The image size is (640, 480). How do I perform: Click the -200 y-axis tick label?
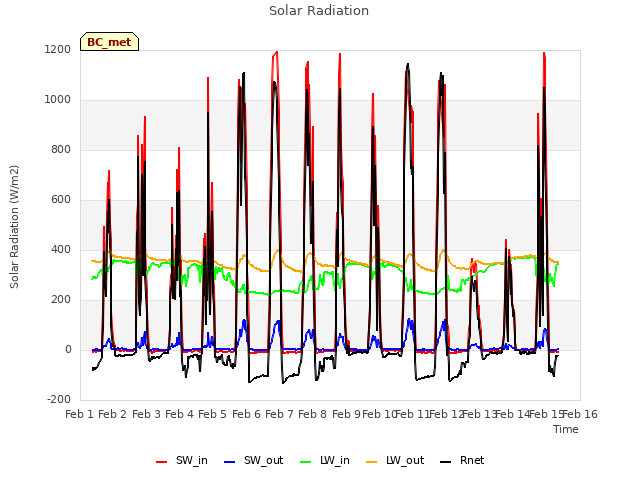(59, 400)
